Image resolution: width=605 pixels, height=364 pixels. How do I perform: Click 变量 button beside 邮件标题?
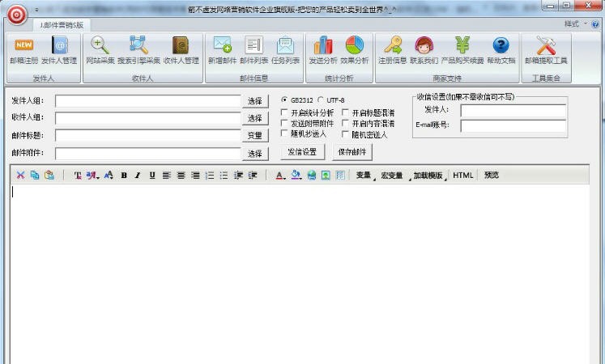(x=255, y=136)
